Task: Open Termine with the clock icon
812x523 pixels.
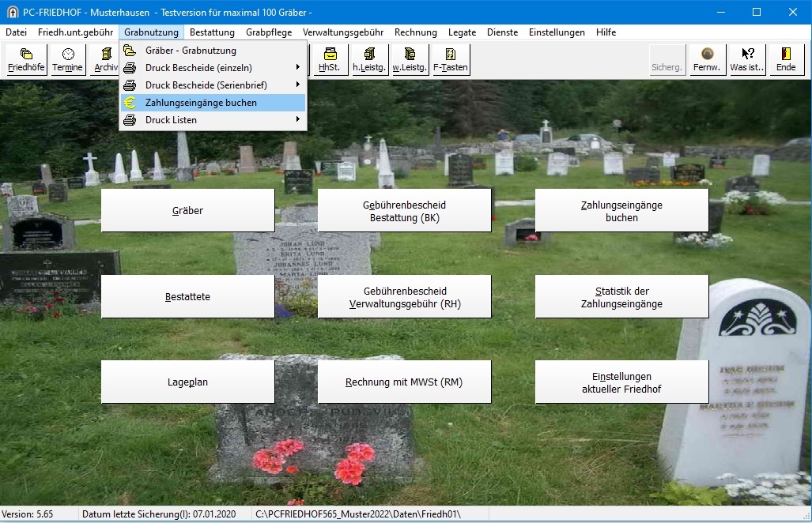Action: tap(68, 59)
